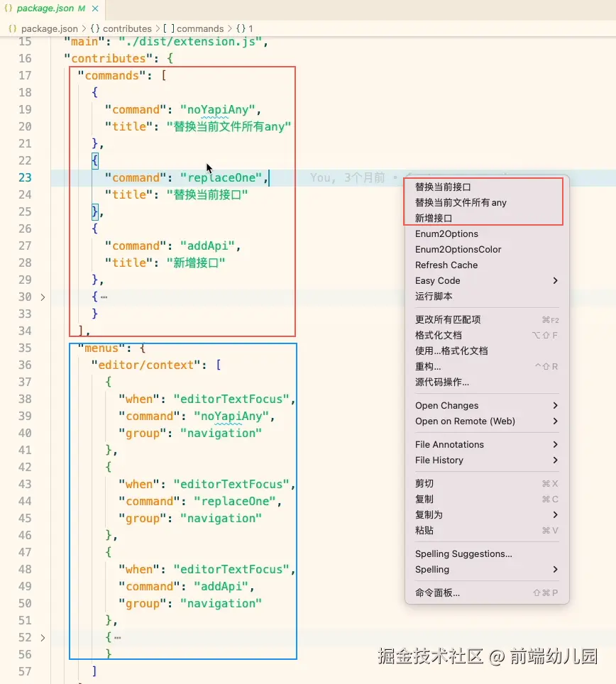Select 替换当前接口 from the context menu
Screen dimensions: 616x684
tap(443, 187)
